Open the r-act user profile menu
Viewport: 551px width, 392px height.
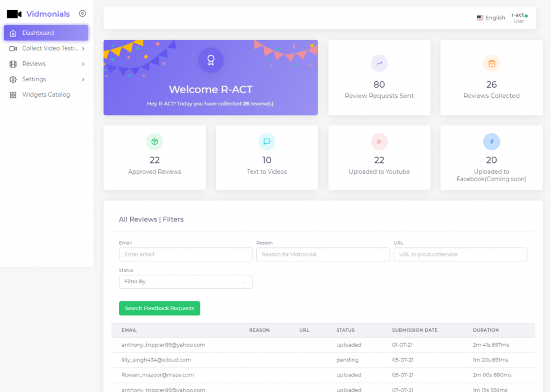click(x=519, y=18)
